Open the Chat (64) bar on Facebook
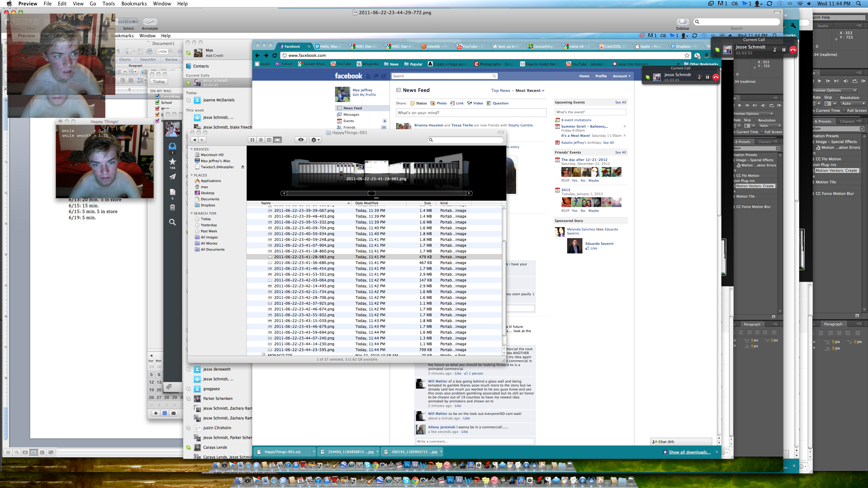Image resolution: width=868 pixels, height=488 pixels. click(x=681, y=442)
